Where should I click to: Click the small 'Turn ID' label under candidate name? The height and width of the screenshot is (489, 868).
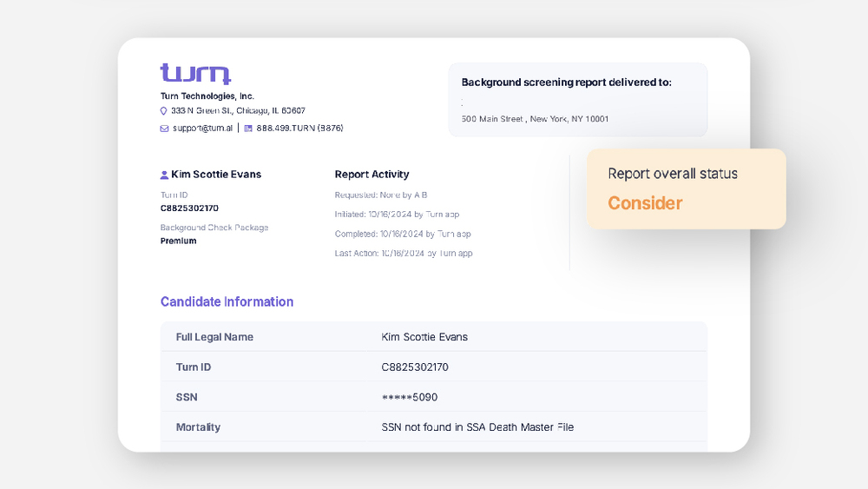tap(174, 195)
